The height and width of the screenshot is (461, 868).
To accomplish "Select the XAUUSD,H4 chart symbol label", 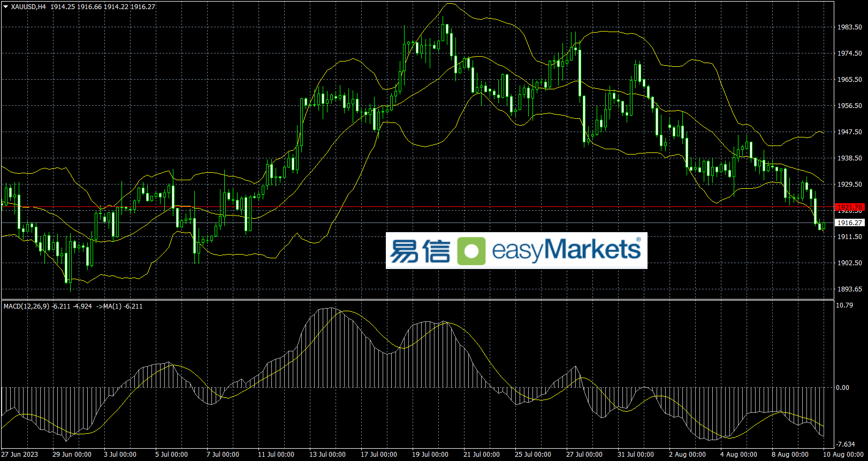I will pyautogui.click(x=28, y=7).
